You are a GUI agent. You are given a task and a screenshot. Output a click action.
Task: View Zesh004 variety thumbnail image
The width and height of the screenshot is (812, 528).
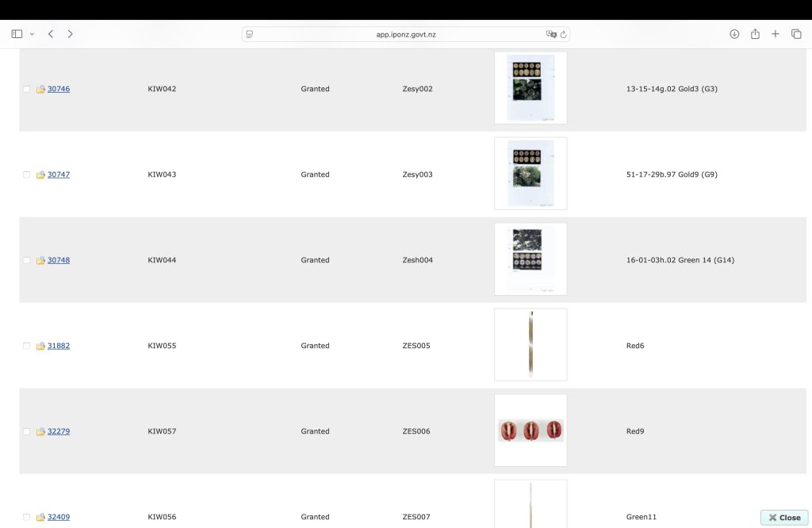click(x=530, y=258)
